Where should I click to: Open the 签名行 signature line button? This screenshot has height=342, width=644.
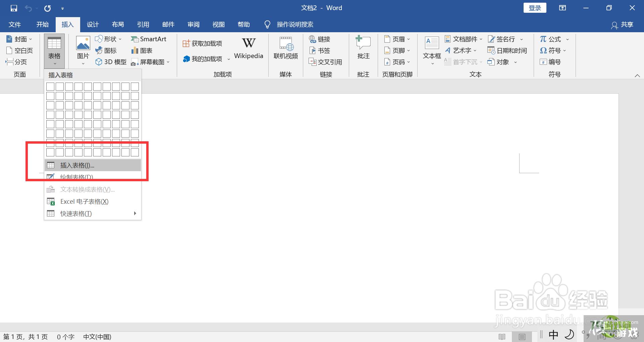click(505, 39)
